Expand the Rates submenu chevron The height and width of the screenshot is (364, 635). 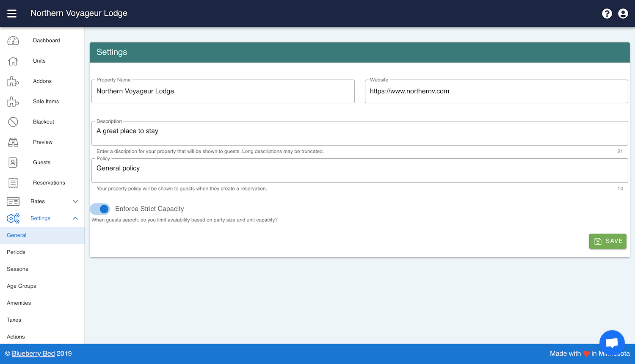click(75, 201)
